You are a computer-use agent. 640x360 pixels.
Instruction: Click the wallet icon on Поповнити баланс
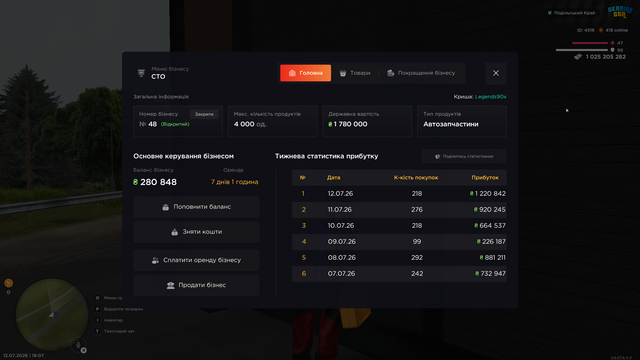point(165,207)
